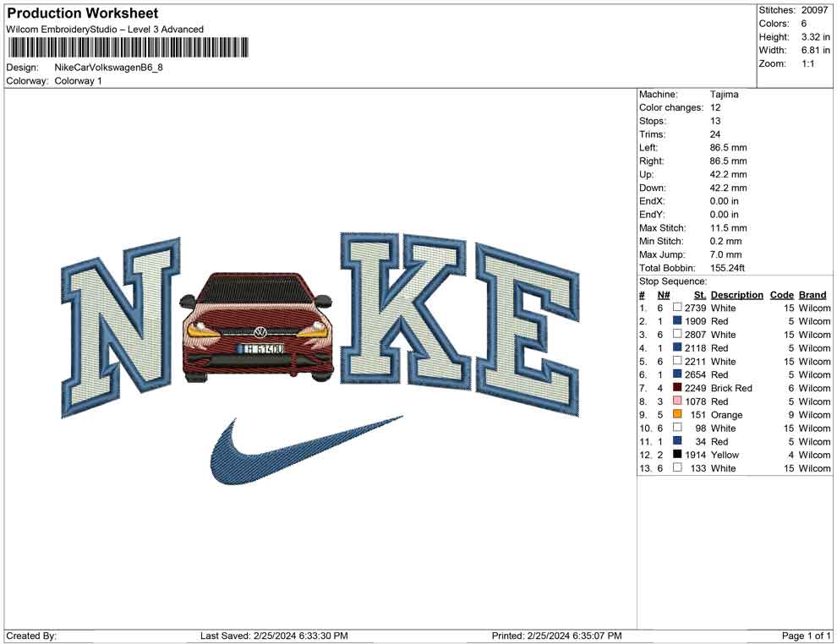Click the blue swatch beside 2654 Red
This screenshot has height=644, width=837.
[677, 374]
